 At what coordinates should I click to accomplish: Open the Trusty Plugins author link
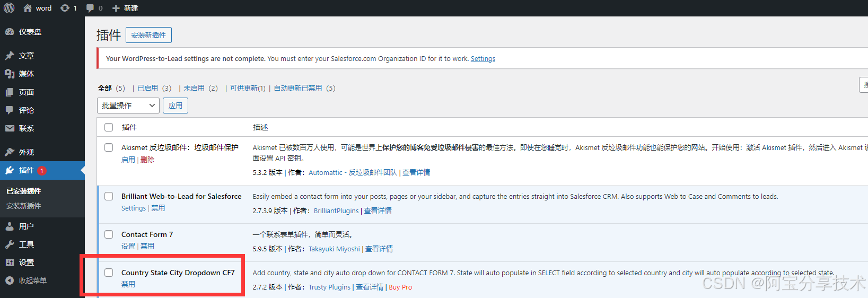(x=329, y=287)
